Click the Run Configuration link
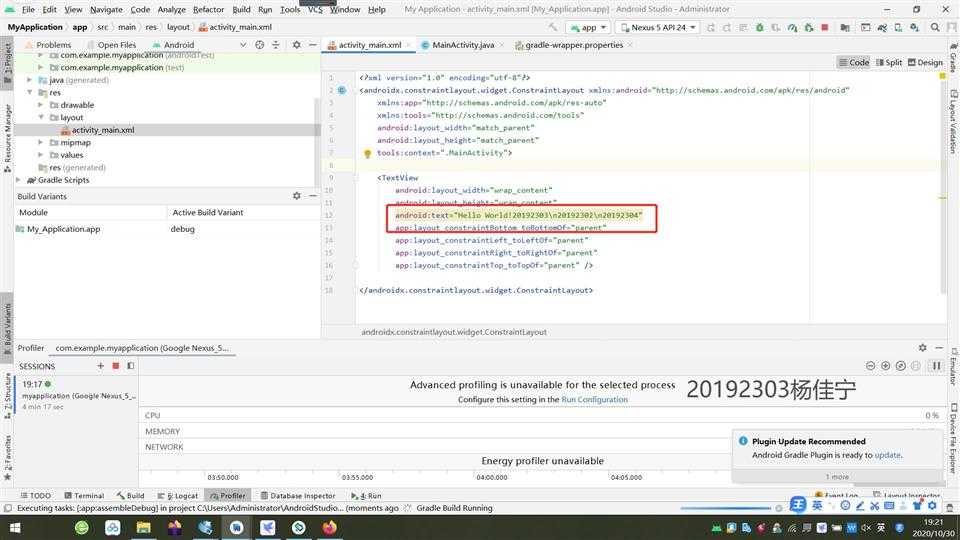This screenshot has height=540, width=960. click(594, 399)
